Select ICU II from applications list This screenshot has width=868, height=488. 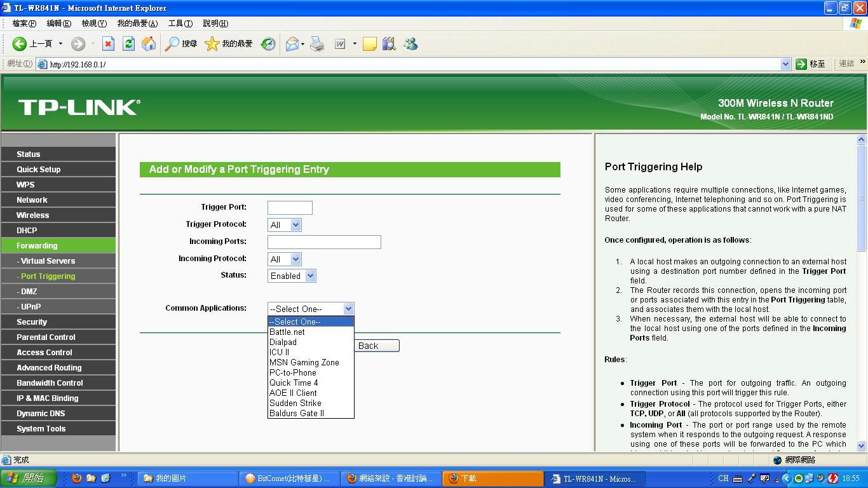[311, 352]
